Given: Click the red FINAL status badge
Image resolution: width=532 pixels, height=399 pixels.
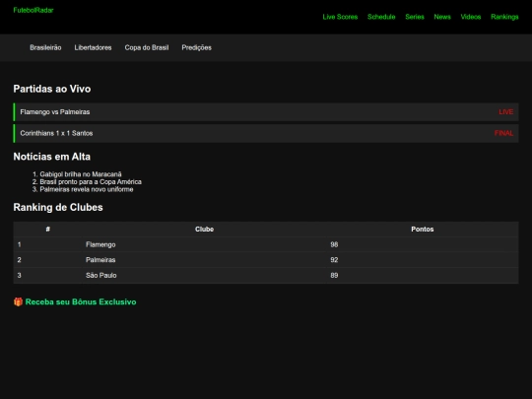Looking at the screenshot, I should [503, 133].
